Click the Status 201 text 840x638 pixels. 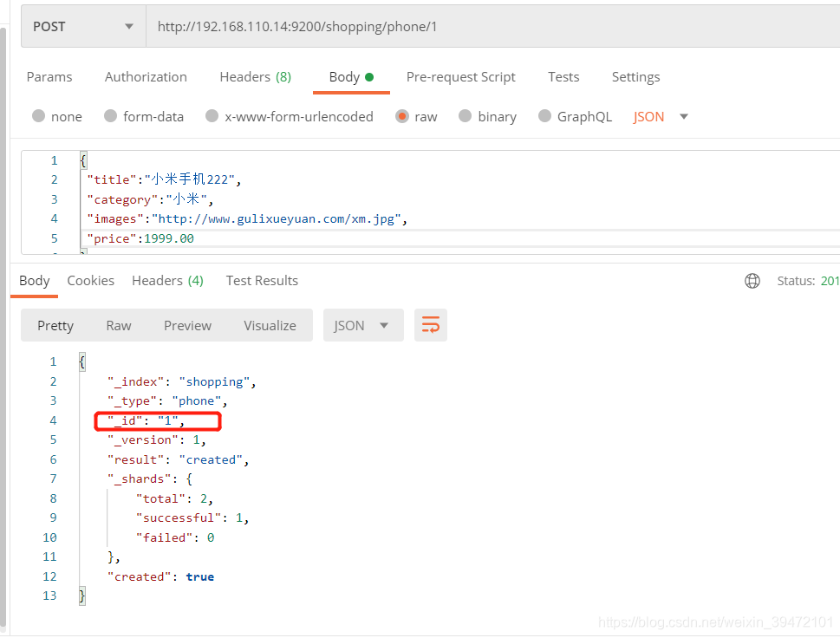809,281
